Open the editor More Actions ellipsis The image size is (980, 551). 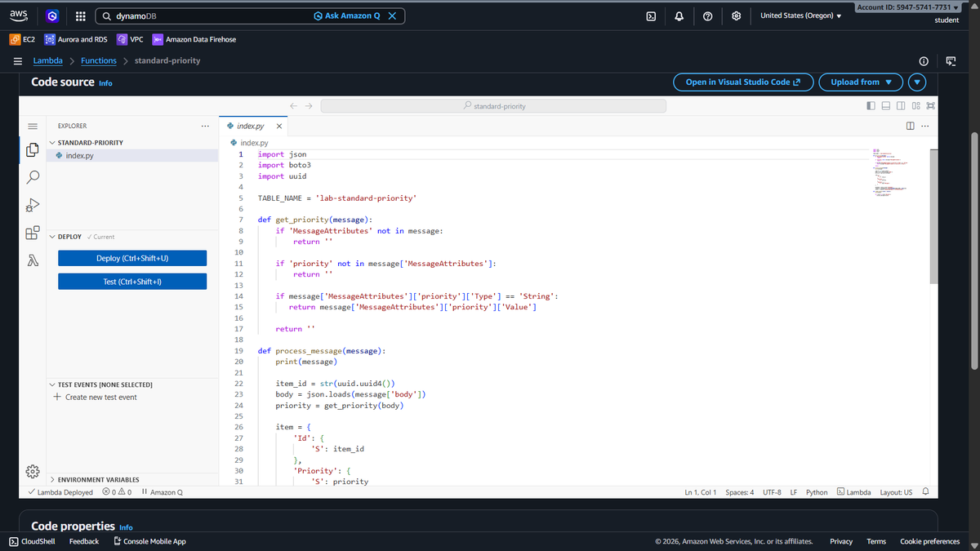(x=925, y=127)
